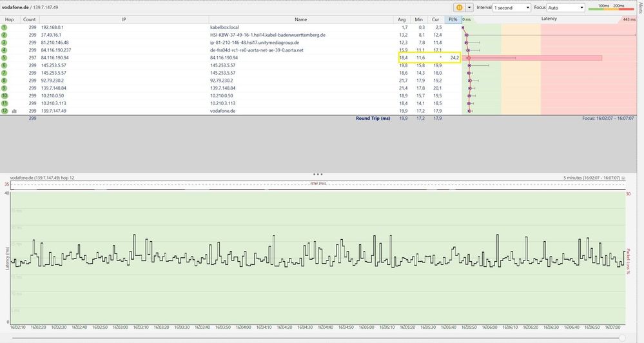Click the 100ms/200ms latency color scale
This screenshot has height=343, width=644.
coord(611,7)
